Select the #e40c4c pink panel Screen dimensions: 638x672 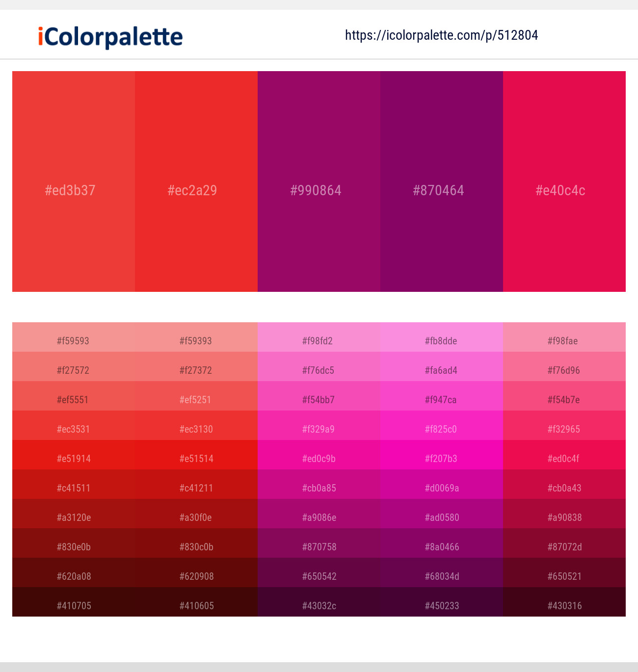563,190
